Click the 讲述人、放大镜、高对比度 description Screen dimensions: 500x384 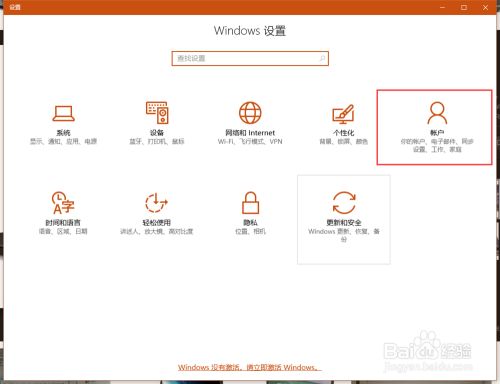[x=157, y=231]
